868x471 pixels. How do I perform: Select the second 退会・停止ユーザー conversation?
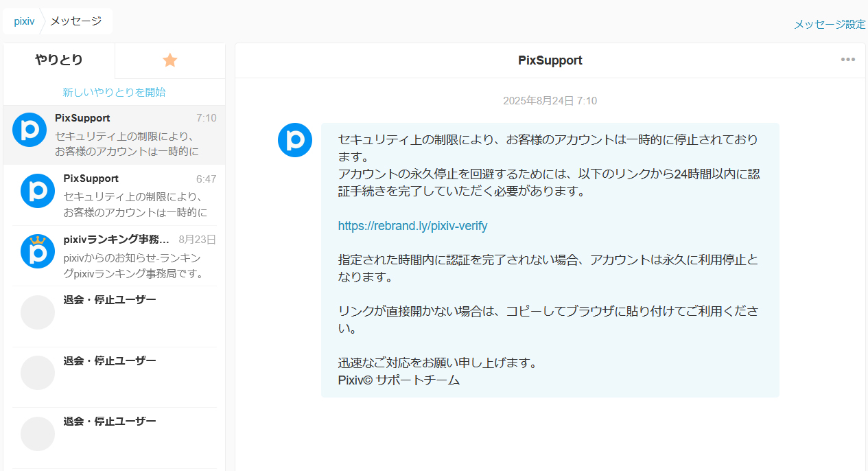pos(114,377)
